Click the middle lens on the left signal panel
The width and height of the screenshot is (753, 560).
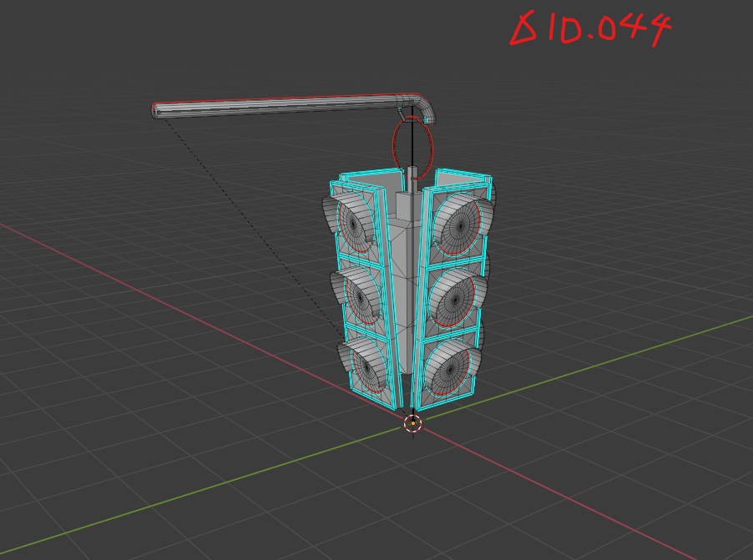click(x=362, y=298)
